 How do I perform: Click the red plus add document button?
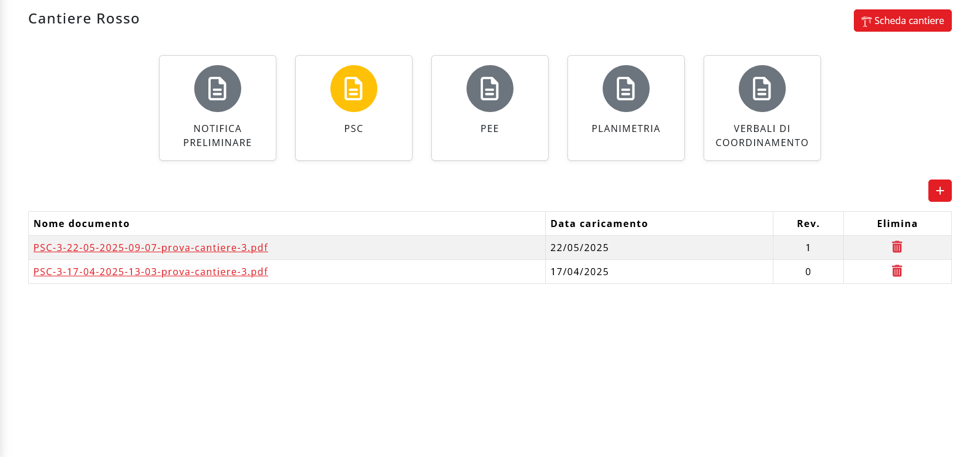click(940, 191)
